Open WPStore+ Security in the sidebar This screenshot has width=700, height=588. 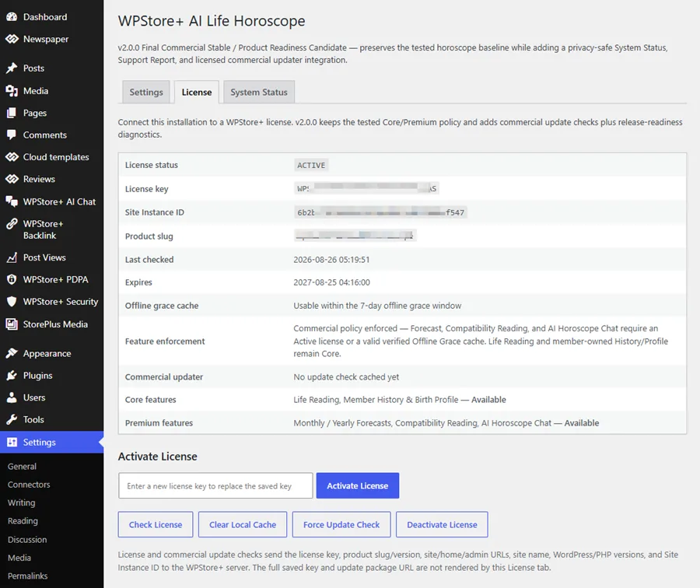[52, 302]
